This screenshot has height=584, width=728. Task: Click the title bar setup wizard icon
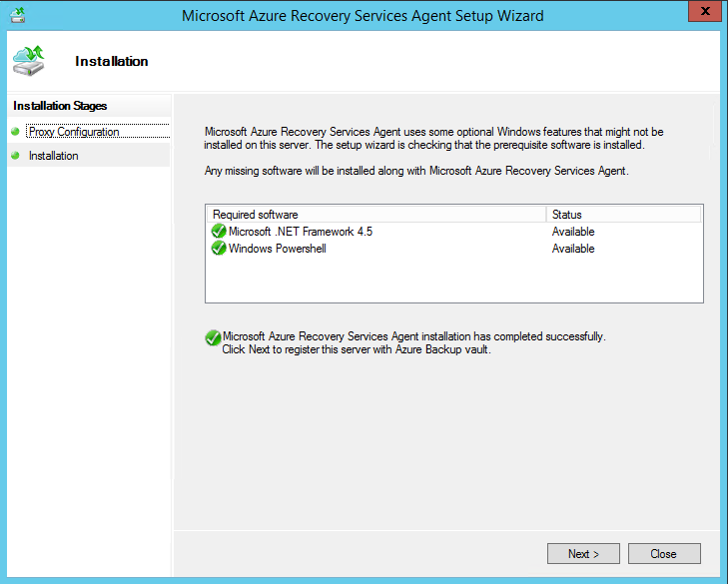tap(17, 15)
